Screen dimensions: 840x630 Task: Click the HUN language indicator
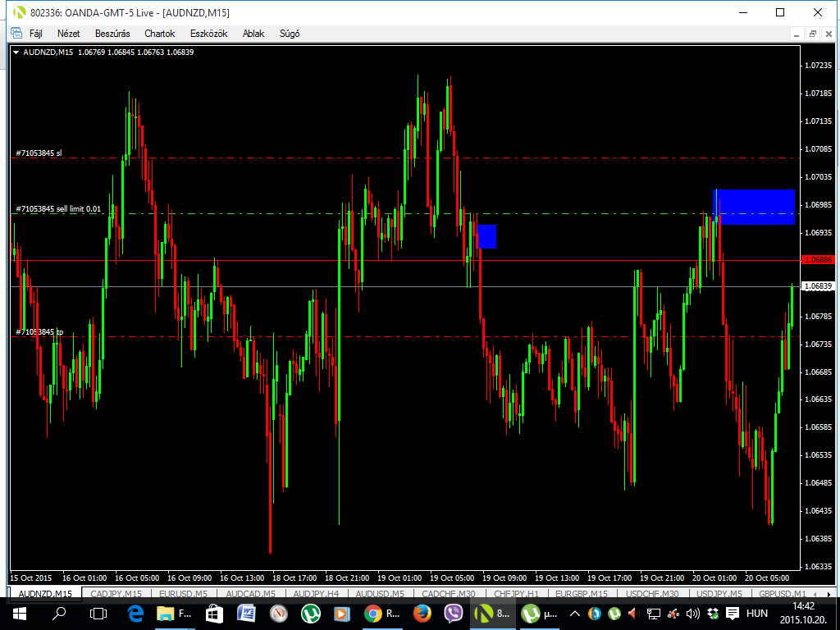click(x=756, y=614)
